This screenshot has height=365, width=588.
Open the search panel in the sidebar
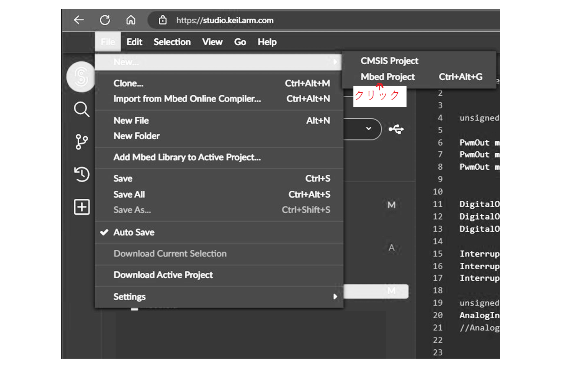(81, 110)
